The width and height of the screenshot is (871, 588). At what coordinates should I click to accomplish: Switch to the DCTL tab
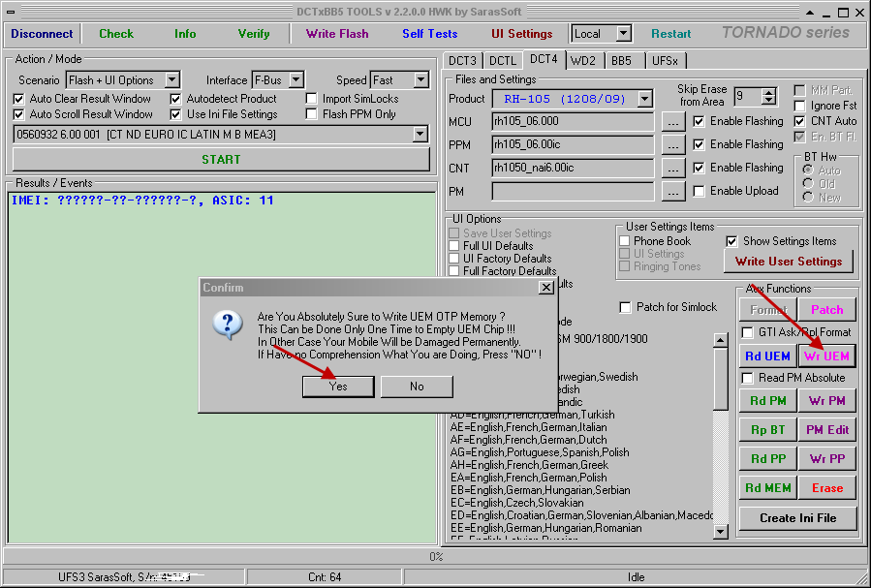click(503, 60)
